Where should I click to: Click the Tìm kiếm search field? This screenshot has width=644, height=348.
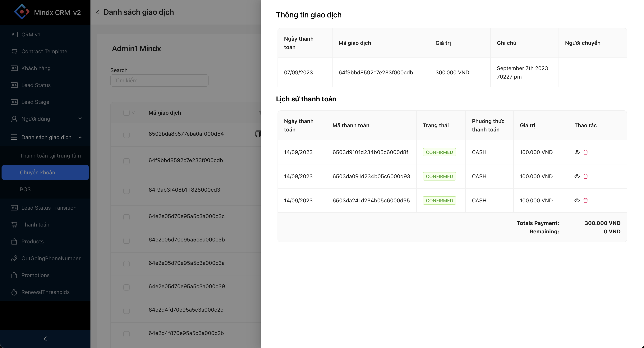click(x=159, y=80)
